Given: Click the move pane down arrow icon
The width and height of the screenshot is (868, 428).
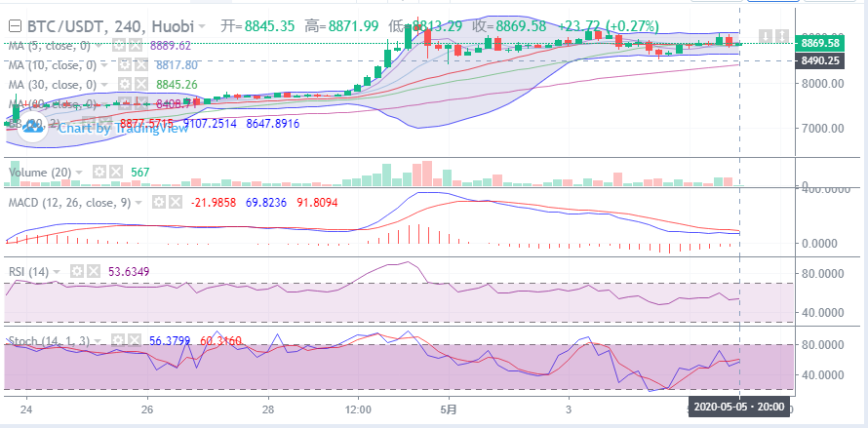Looking at the screenshot, I should tap(765, 36).
